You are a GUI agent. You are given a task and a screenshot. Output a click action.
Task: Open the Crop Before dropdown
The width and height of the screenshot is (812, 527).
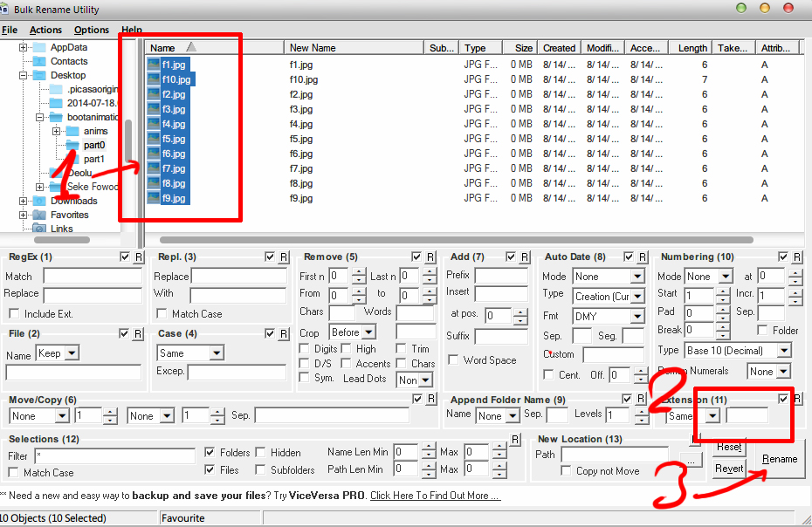tap(368, 332)
